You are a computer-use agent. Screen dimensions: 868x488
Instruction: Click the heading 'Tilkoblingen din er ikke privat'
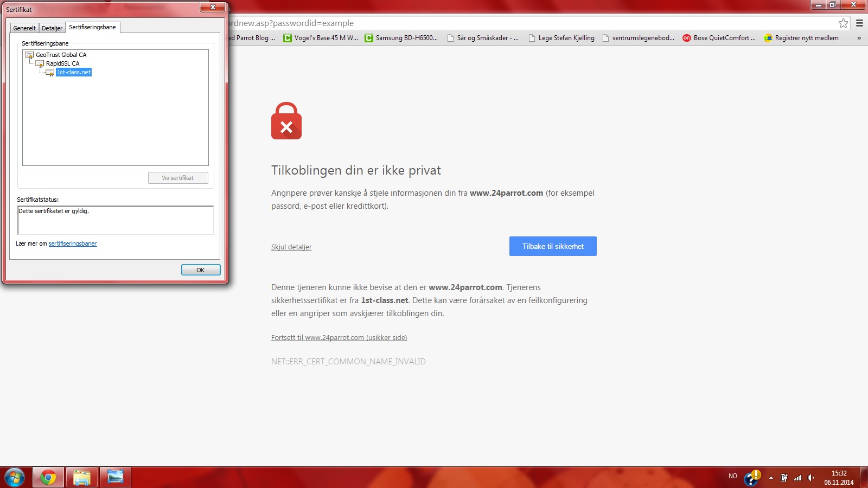pyautogui.click(x=356, y=170)
